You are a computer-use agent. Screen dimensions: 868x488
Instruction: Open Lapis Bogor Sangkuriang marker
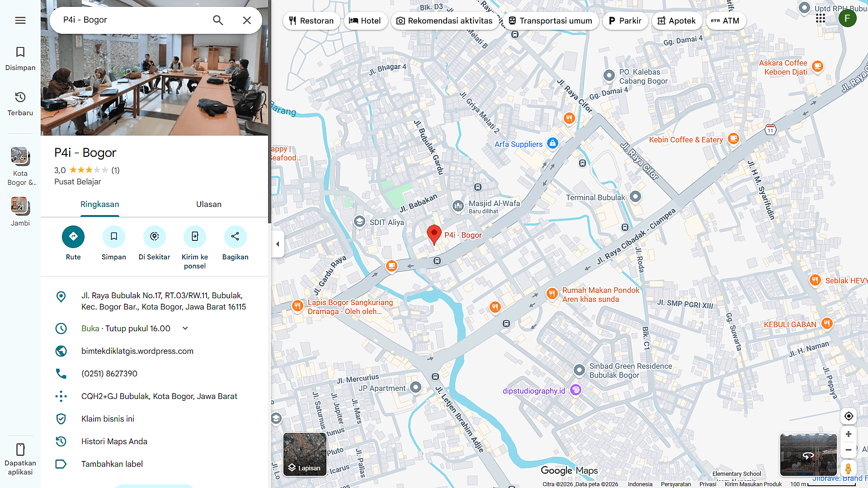tap(297, 306)
